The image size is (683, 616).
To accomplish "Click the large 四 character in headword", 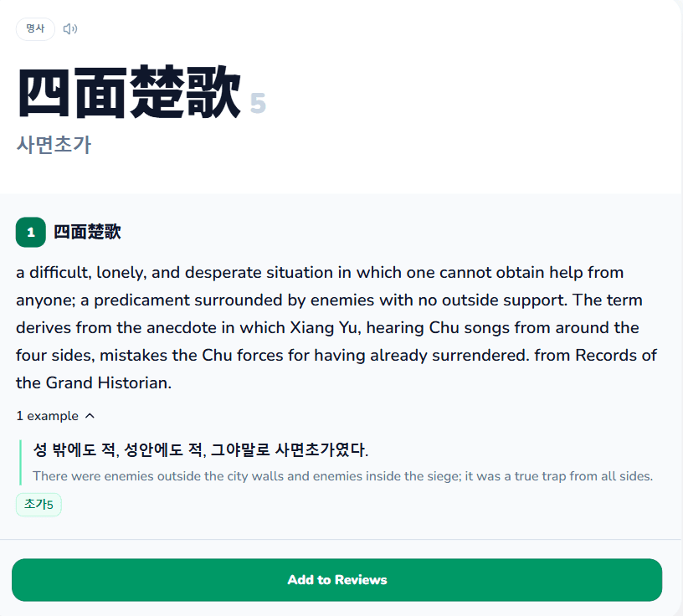I will pyautogui.click(x=44, y=92).
